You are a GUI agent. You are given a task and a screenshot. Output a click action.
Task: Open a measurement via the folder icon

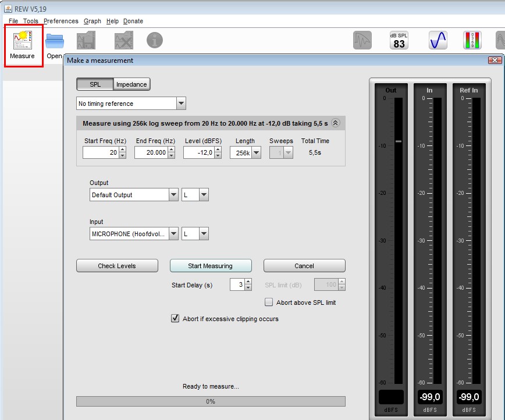click(x=55, y=42)
